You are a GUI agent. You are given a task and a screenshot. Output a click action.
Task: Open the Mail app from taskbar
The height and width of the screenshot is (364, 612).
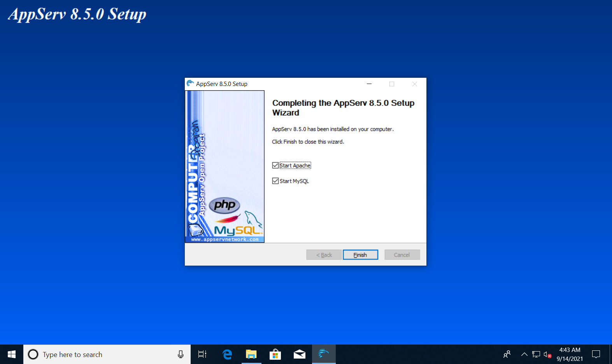pyautogui.click(x=300, y=354)
